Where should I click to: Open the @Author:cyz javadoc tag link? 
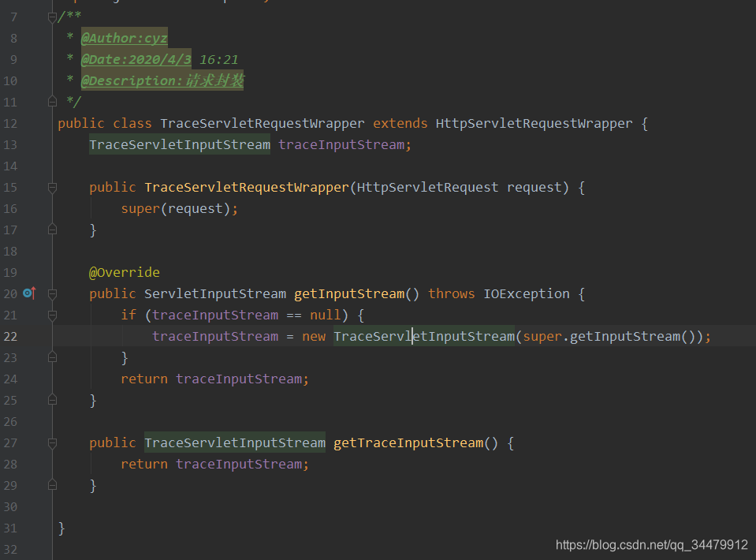tap(123, 37)
